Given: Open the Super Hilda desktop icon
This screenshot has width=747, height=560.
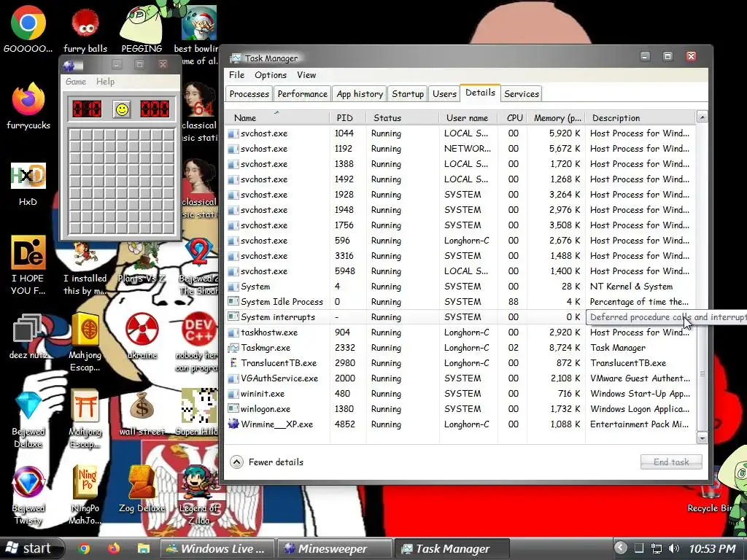Looking at the screenshot, I should click(x=198, y=413).
